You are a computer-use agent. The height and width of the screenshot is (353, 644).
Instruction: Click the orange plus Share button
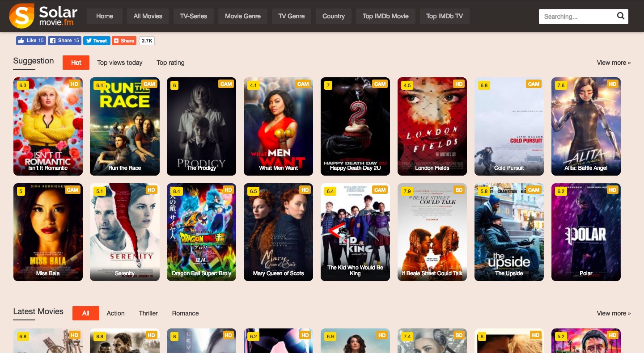click(x=124, y=41)
